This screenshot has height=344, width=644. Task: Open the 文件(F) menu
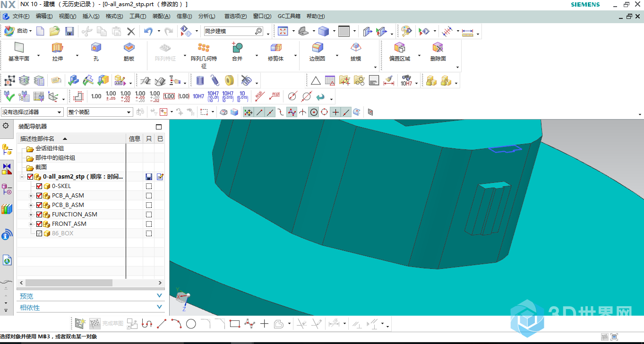click(21, 16)
